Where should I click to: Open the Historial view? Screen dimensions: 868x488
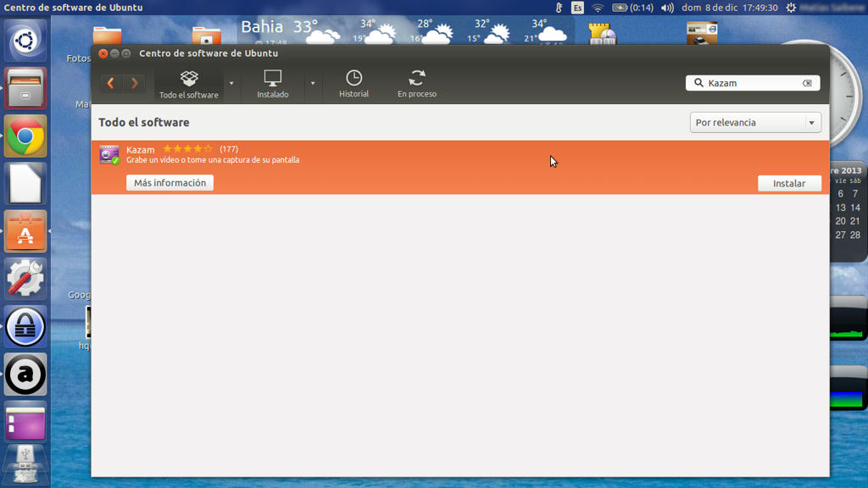(353, 84)
